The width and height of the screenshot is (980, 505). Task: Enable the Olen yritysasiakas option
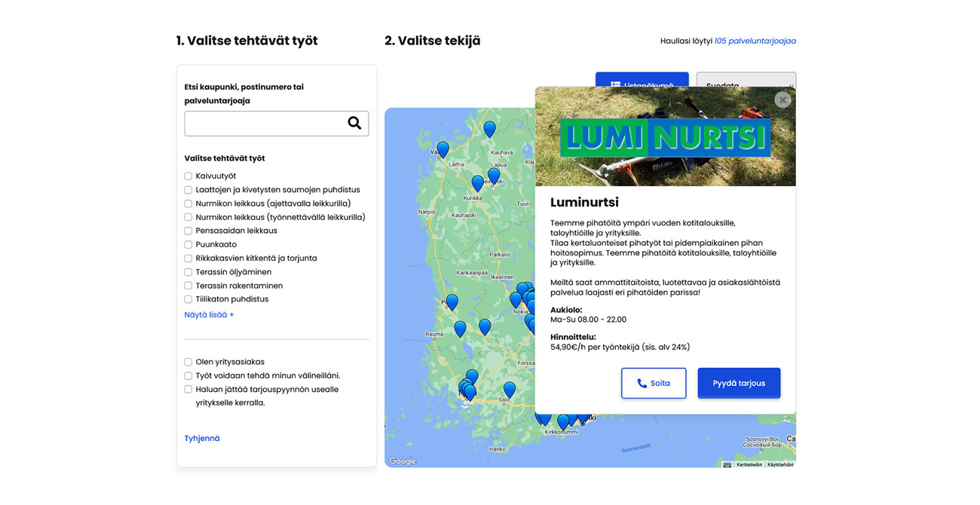click(188, 361)
